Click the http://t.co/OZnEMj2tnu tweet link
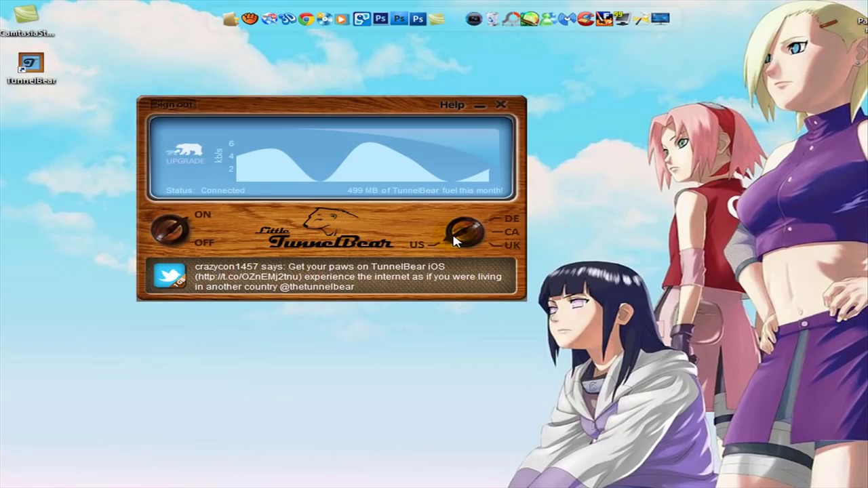868x488 pixels. tap(249, 277)
